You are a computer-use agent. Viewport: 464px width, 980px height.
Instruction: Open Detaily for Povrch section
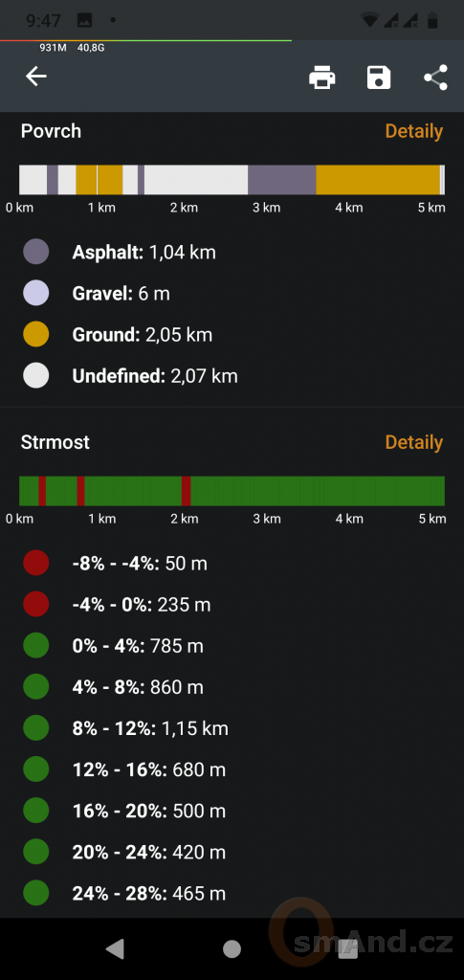tap(414, 131)
